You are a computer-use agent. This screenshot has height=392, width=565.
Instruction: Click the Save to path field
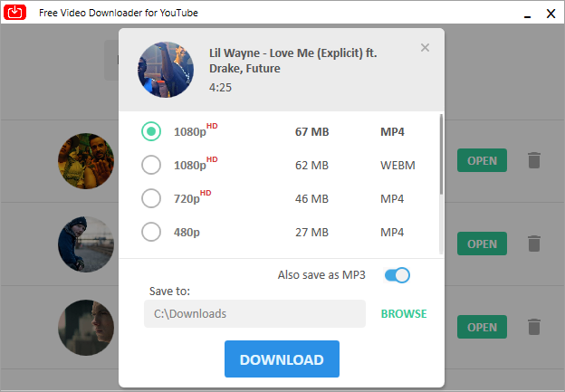pos(254,314)
